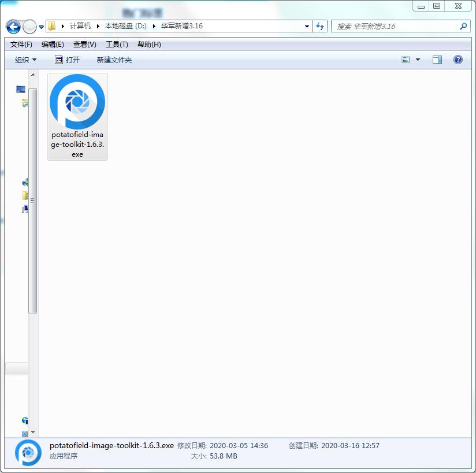The image size is (476, 473).
Task: Select the 华军新增3.16 breadcrumb segment
Action: click(x=182, y=26)
